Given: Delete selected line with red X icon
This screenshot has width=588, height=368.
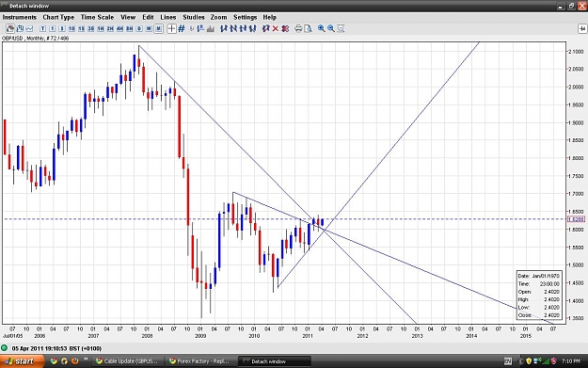Looking at the screenshot, I should click(x=276, y=28).
